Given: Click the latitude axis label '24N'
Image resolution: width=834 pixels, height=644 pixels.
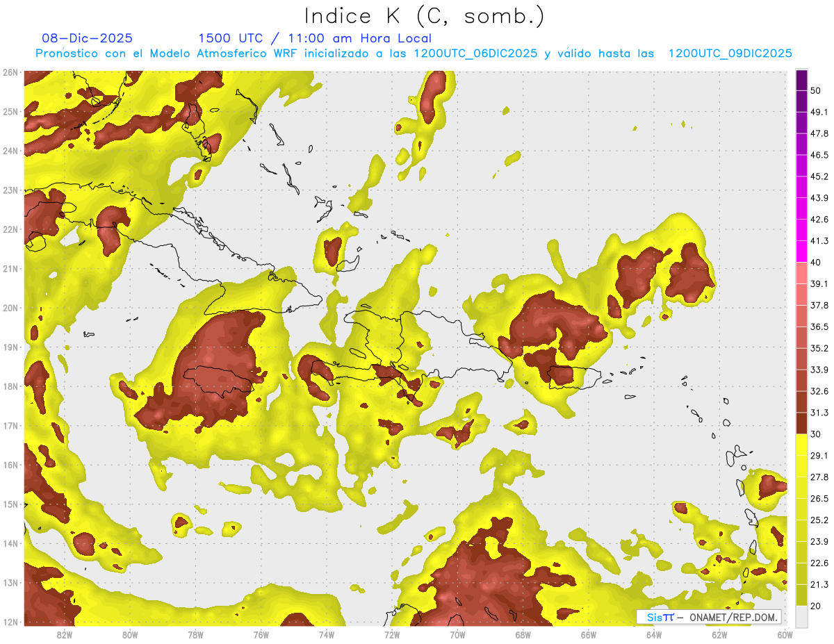Looking at the screenshot, I should click(x=10, y=151).
